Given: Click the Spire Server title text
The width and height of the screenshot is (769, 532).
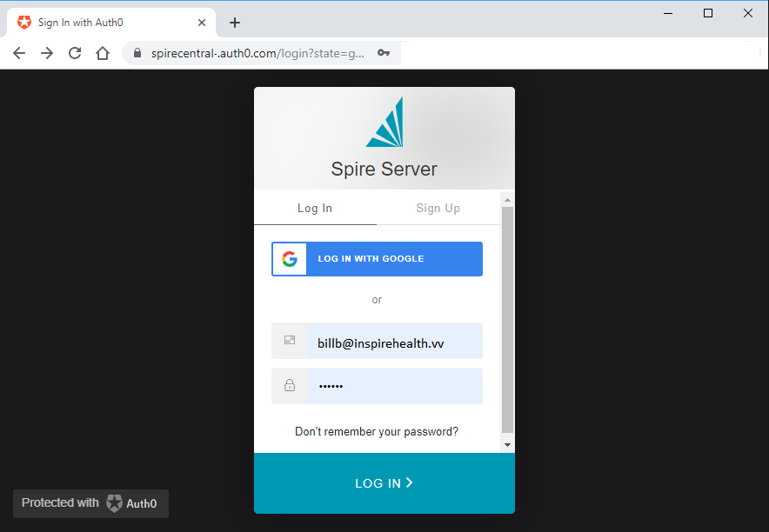Looking at the screenshot, I should (x=384, y=169).
